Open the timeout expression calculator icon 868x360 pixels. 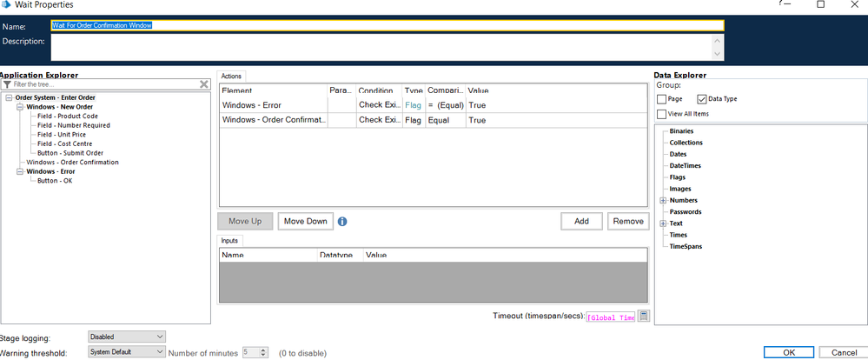644,317
